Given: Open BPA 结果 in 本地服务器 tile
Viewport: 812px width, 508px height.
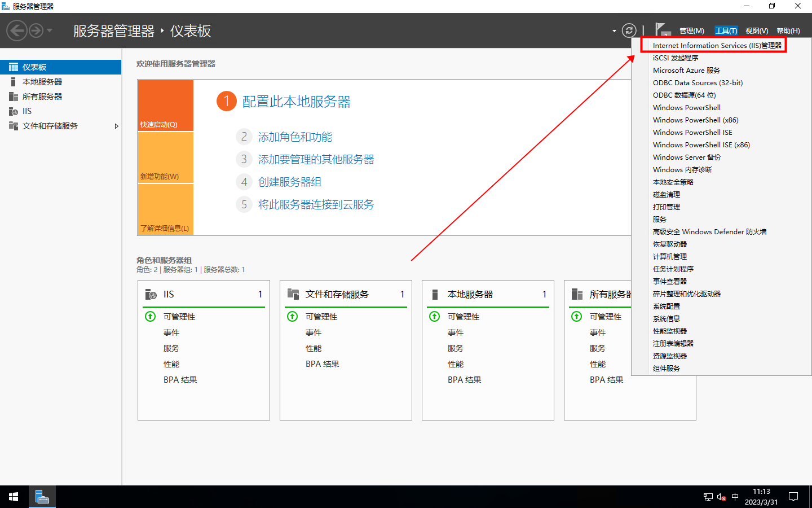Looking at the screenshot, I should [x=465, y=380].
